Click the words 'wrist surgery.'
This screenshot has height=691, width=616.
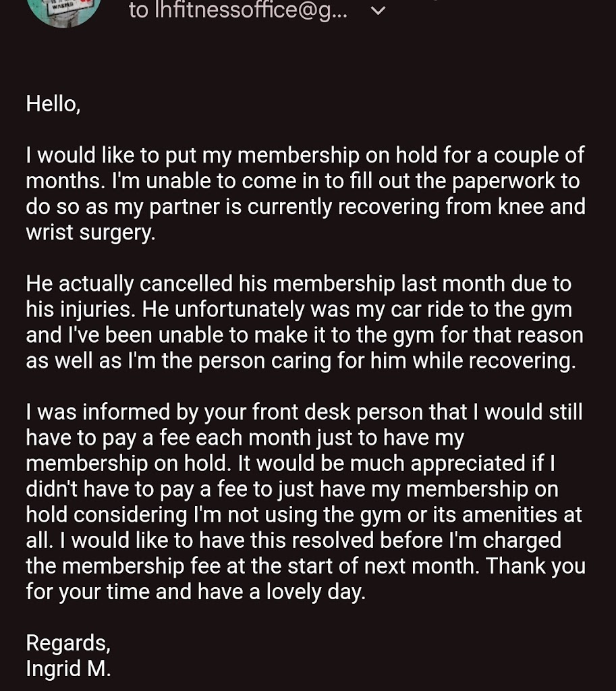90,232
